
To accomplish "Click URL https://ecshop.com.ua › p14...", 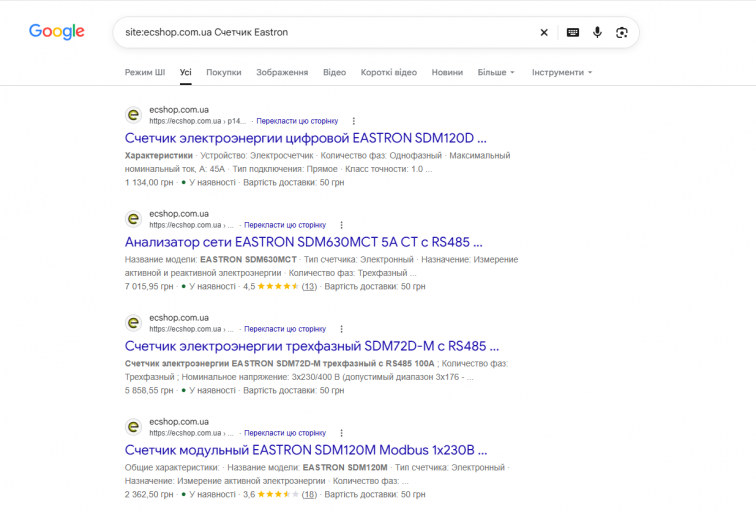I will (x=198, y=121).
